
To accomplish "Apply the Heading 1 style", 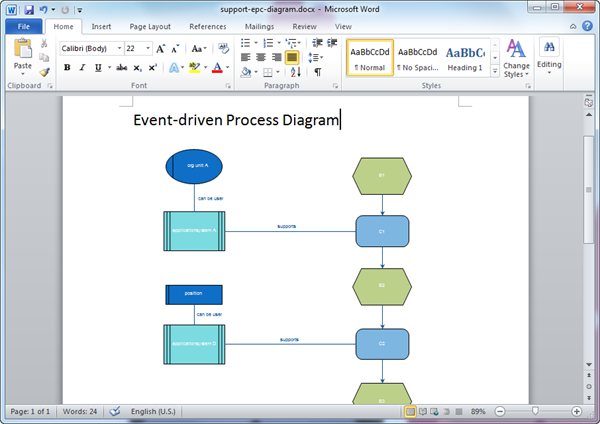I will click(x=464, y=58).
